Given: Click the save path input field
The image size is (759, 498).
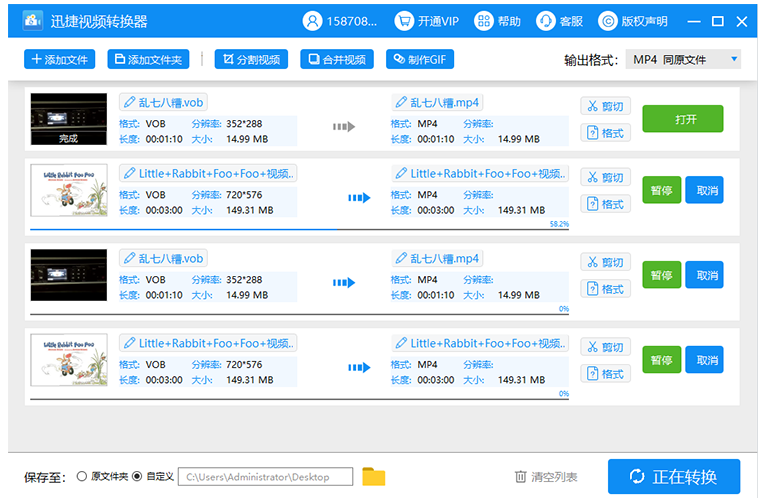Looking at the screenshot, I should click(266, 477).
